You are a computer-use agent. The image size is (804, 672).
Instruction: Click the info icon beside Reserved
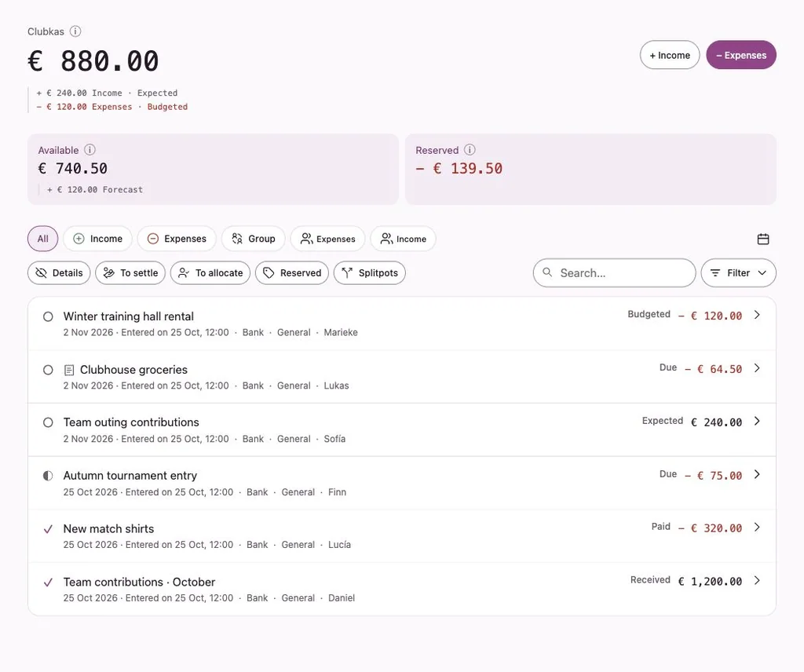point(470,150)
